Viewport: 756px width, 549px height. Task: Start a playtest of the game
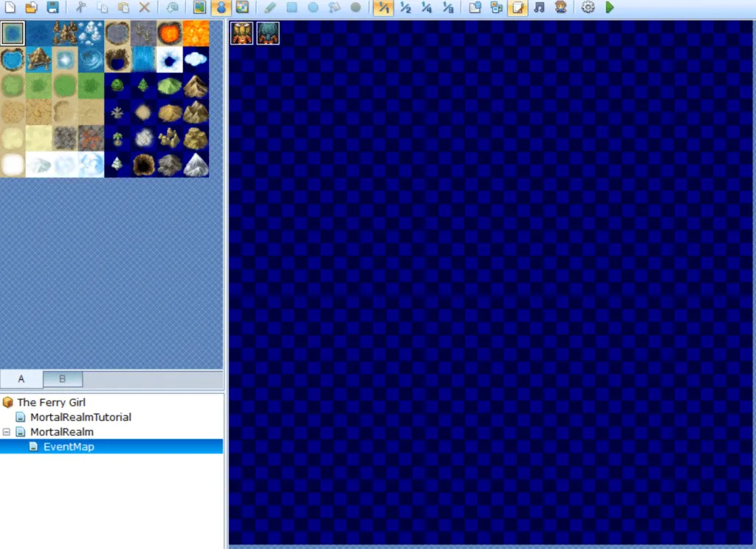[x=608, y=8]
